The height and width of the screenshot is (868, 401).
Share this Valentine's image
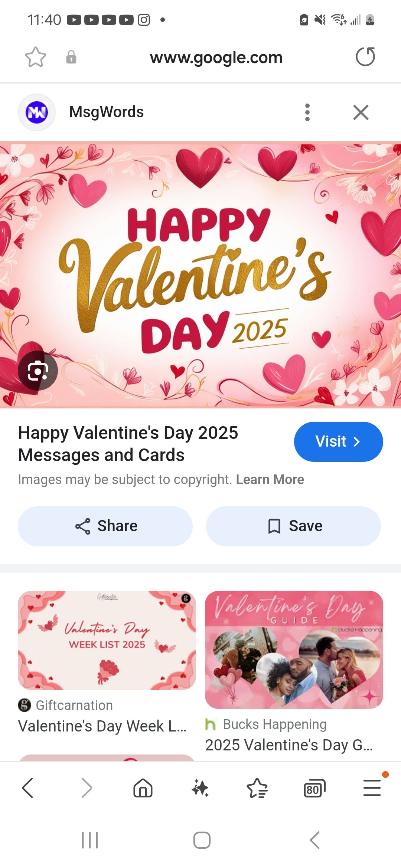click(x=105, y=526)
